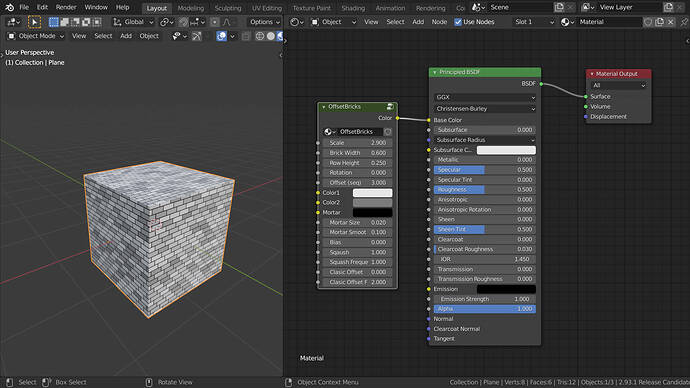This screenshot has height=388, width=690.
Task: Click OffsetBricks node group edit icon
Action: click(390, 107)
